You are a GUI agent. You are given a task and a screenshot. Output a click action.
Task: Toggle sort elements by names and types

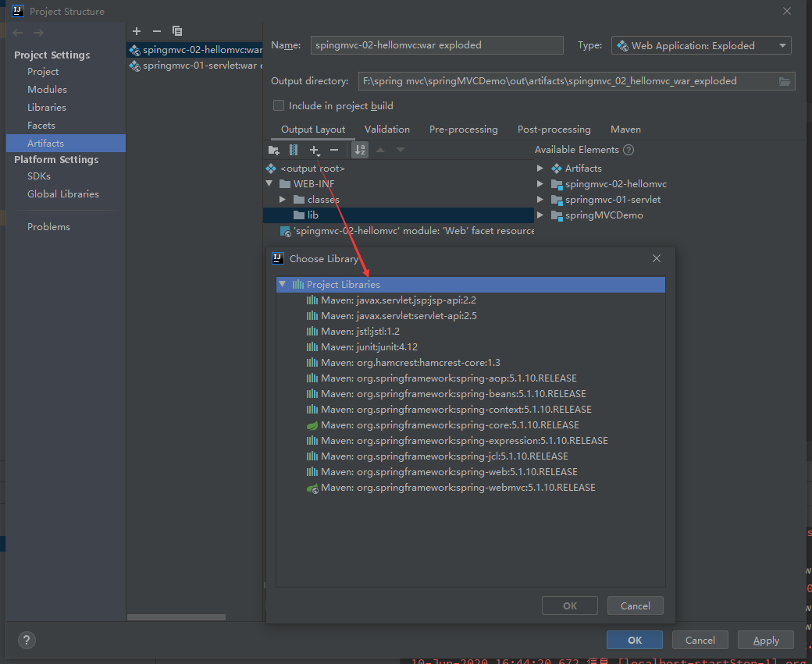360,150
